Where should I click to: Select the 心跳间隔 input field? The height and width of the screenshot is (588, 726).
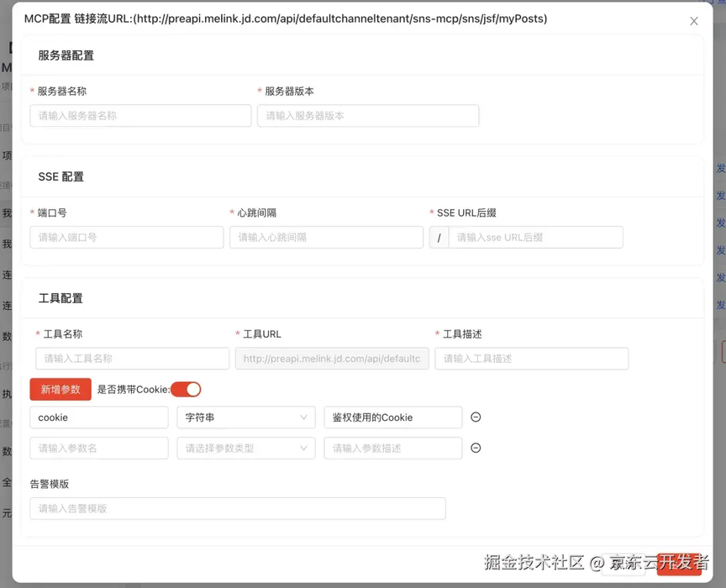[x=326, y=237]
